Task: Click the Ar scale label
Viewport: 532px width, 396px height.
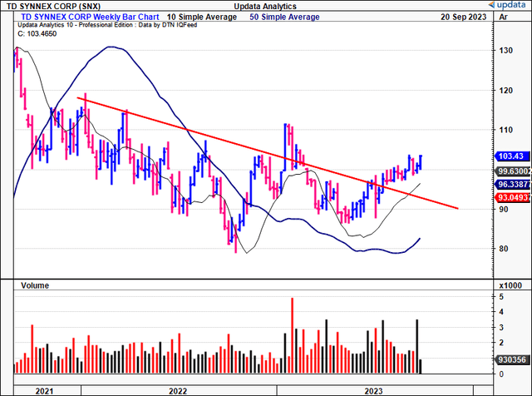Action: [503, 17]
